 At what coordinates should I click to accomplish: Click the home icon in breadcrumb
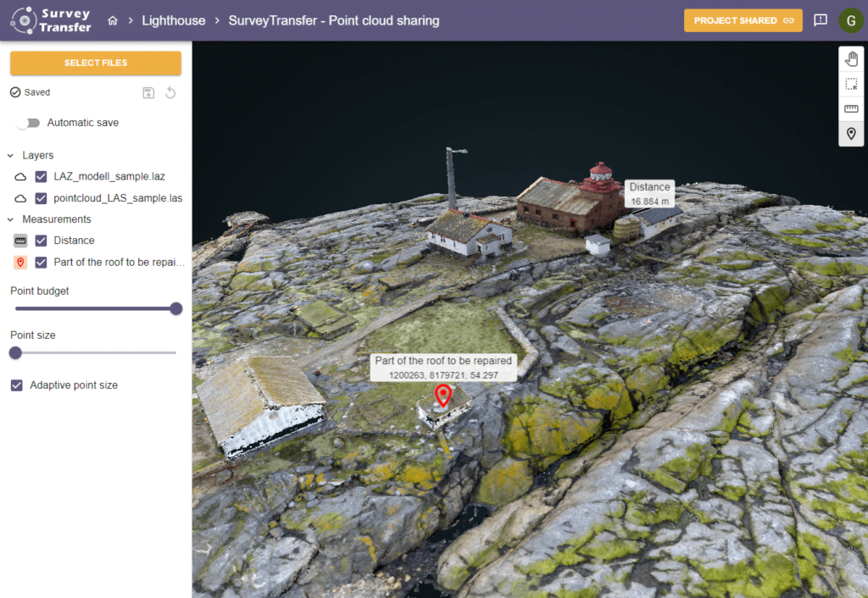[113, 20]
